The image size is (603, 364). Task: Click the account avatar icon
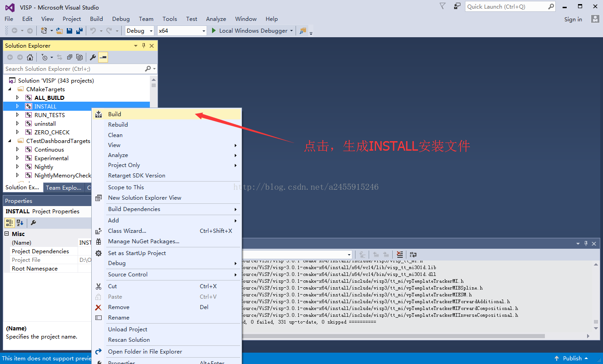pyautogui.click(x=595, y=19)
